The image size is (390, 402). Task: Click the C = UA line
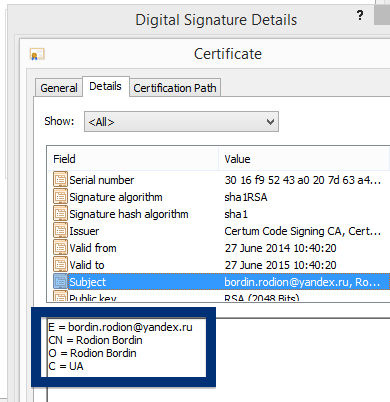pyautogui.click(x=66, y=366)
